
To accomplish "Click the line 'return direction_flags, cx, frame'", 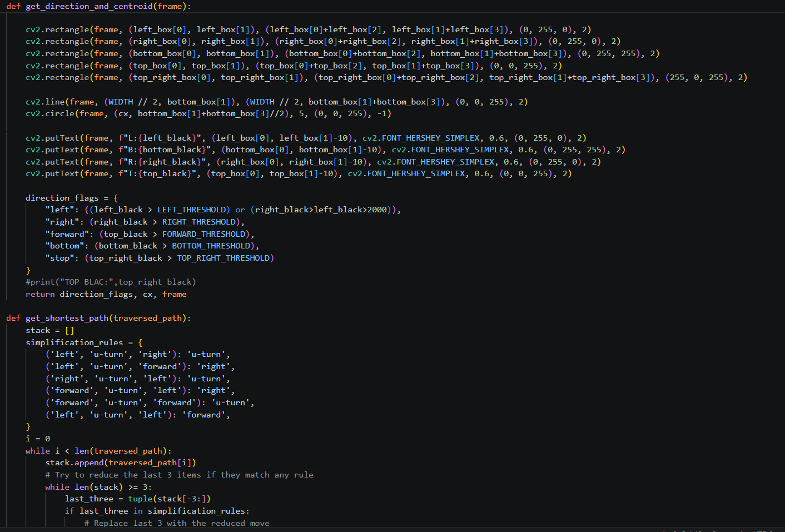I will click(106, 294).
